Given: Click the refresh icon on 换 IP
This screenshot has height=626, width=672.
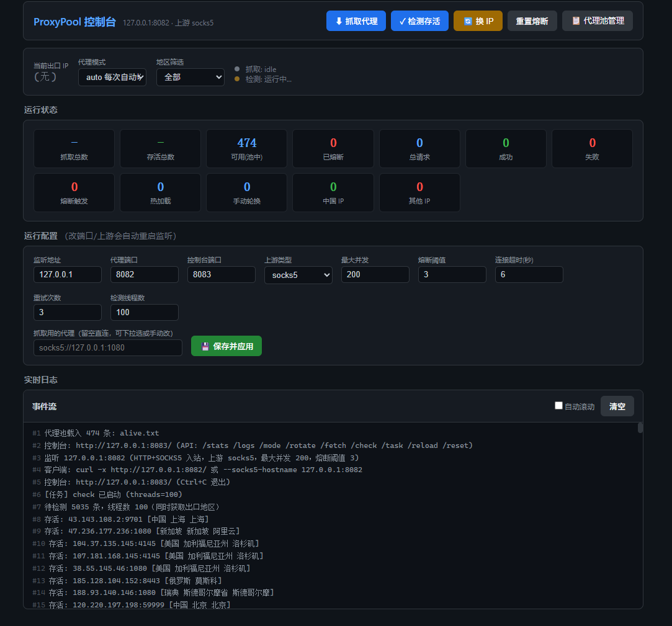Looking at the screenshot, I should (x=468, y=21).
